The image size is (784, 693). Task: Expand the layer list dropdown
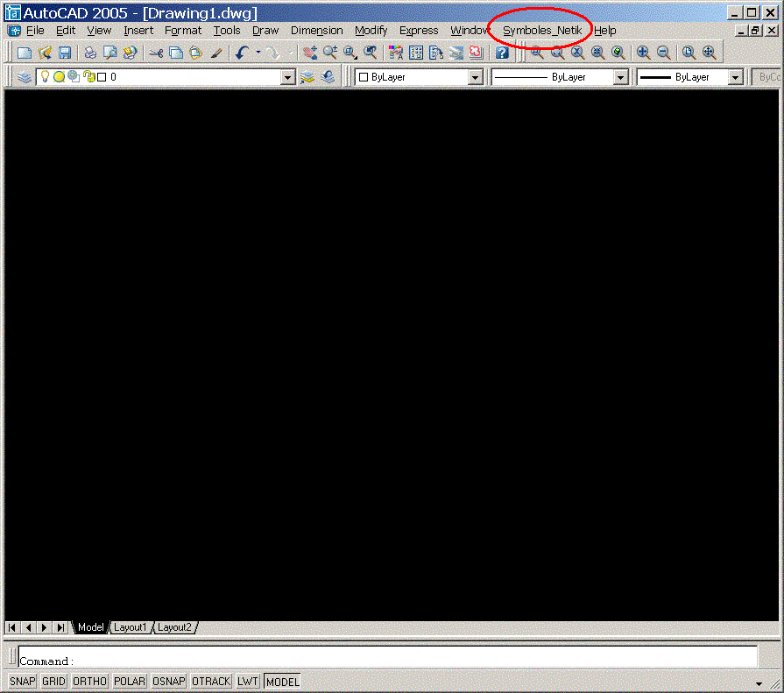coord(288,77)
